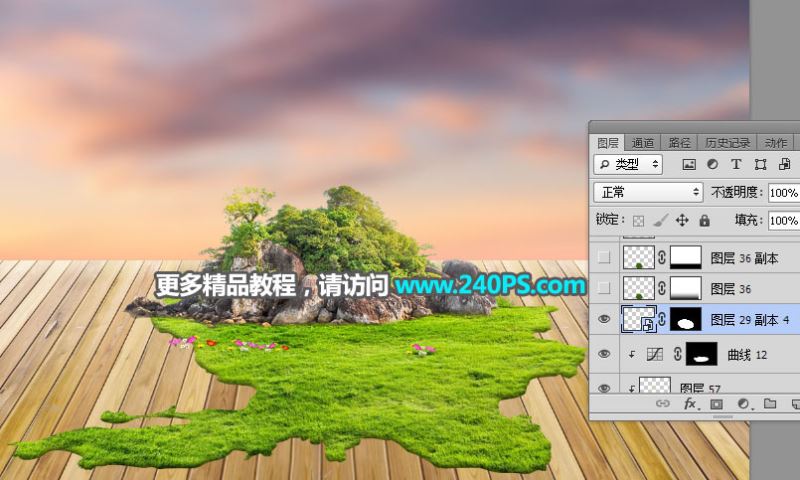Filter layers by text type

click(x=736, y=164)
